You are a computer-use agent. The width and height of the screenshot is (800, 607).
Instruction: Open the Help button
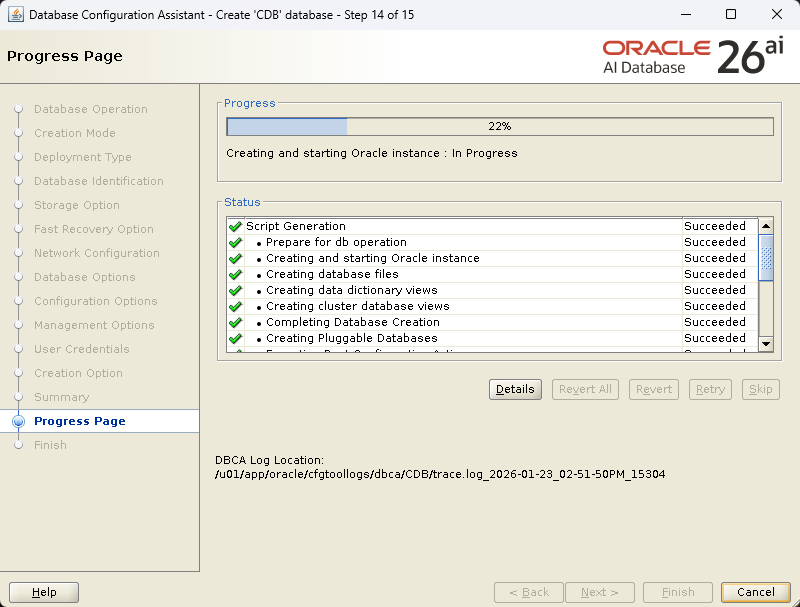(44, 592)
